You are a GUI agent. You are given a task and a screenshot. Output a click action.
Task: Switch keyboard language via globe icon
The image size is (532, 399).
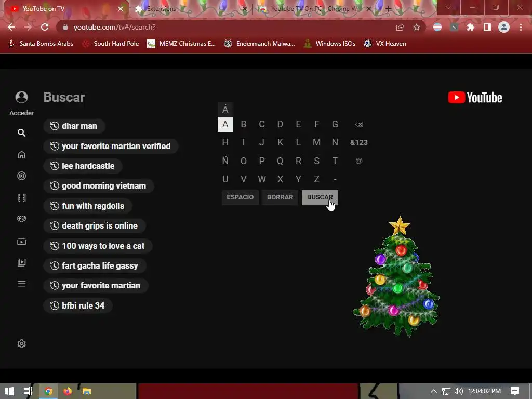359,161
